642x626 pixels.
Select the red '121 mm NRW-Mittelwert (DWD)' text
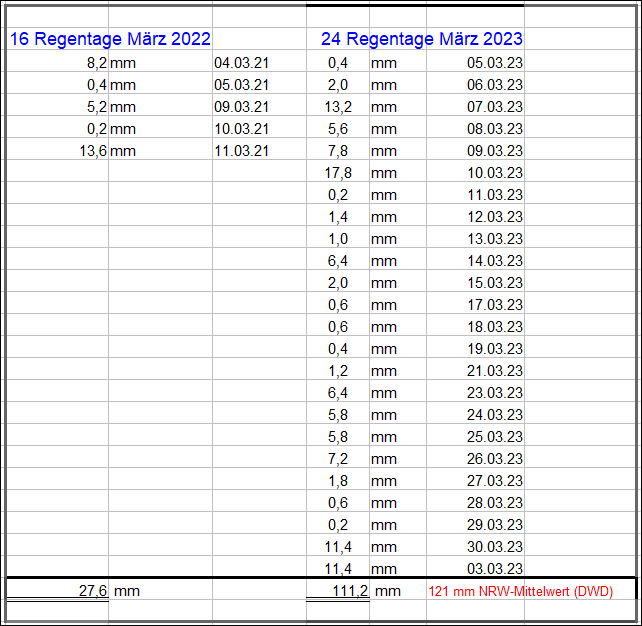coord(520,592)
